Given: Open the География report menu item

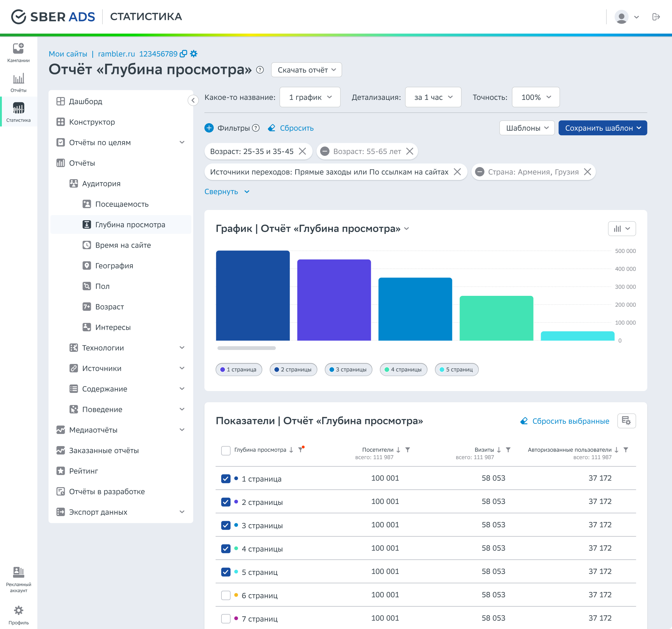Looking at the screenshot, I should pyautogui.click(x=114, y=266).
